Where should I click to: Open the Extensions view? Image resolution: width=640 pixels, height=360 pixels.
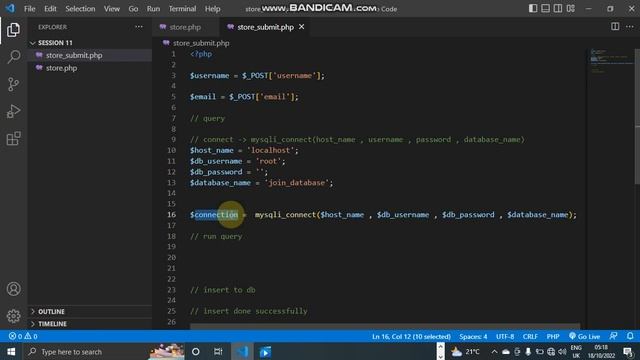(x=13, y=138)
